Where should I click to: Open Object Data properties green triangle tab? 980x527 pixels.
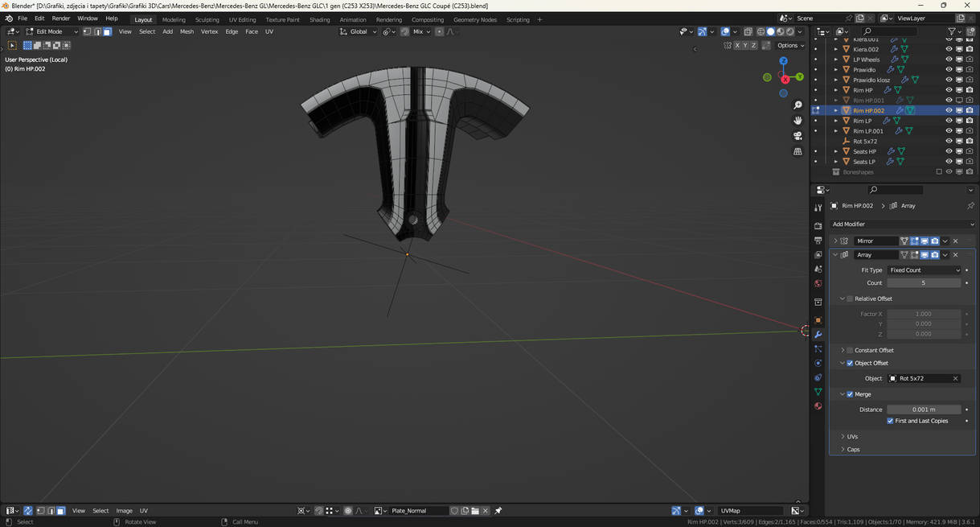click(818, 392)
